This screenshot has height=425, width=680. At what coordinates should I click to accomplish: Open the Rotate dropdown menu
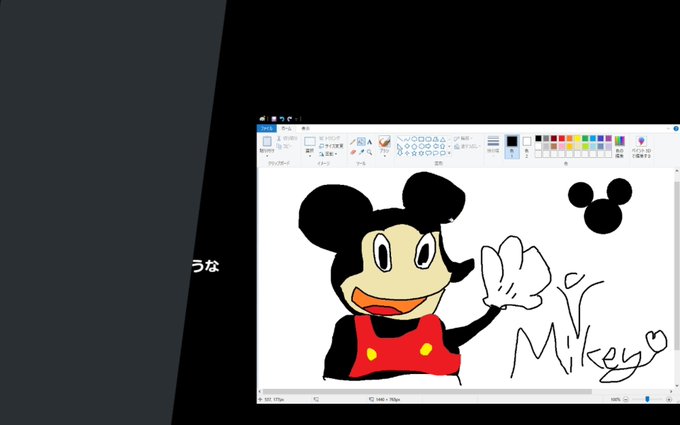(328, 154)
